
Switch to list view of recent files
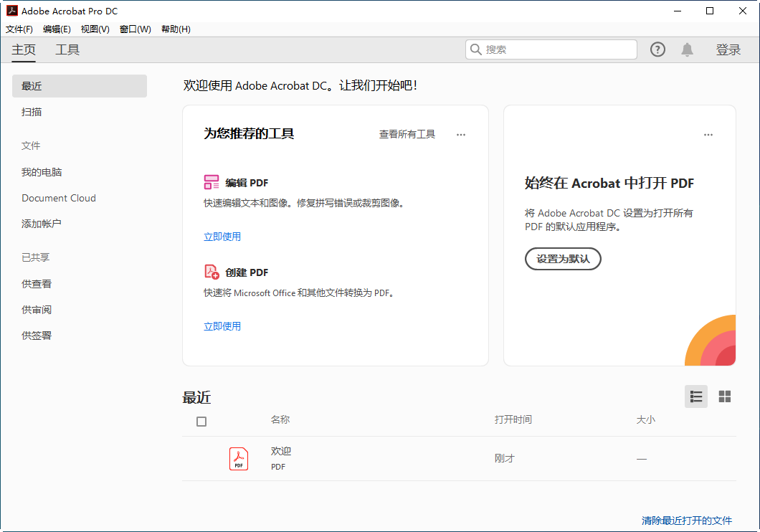696,396
